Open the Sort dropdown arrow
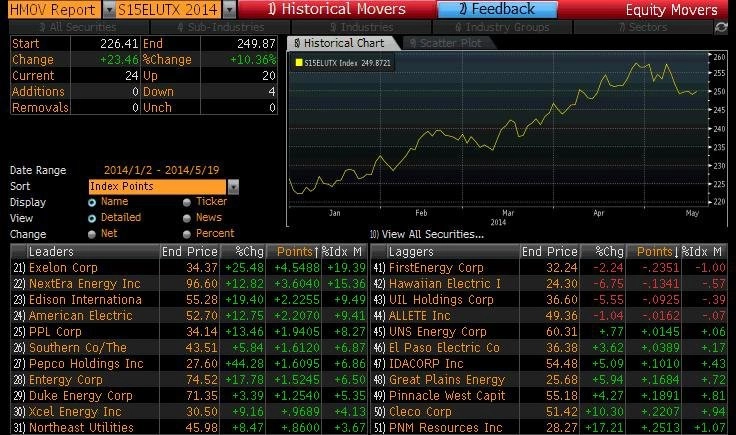Viewport: 736px width, 435px height. click(233, 186)
